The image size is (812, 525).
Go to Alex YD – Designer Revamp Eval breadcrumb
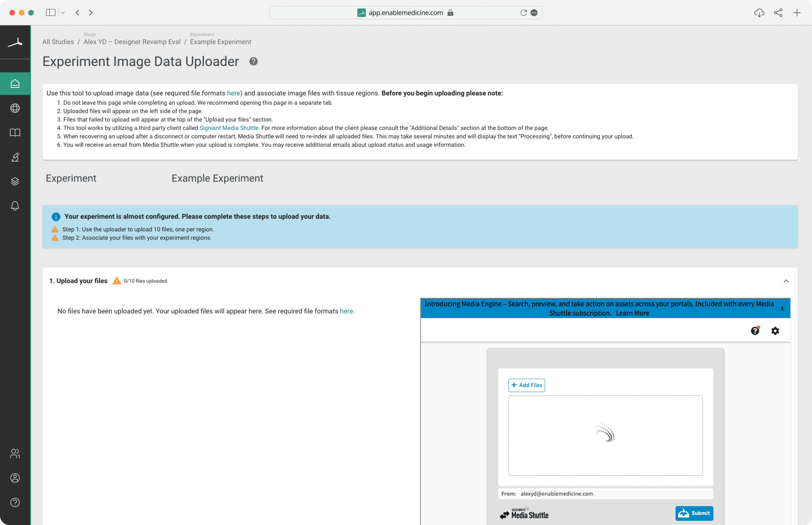click(x=132, y=42)
